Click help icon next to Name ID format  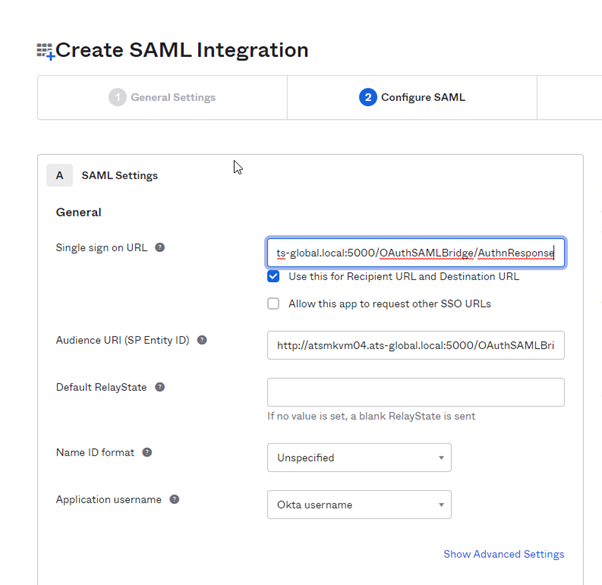tap(147, 452)
